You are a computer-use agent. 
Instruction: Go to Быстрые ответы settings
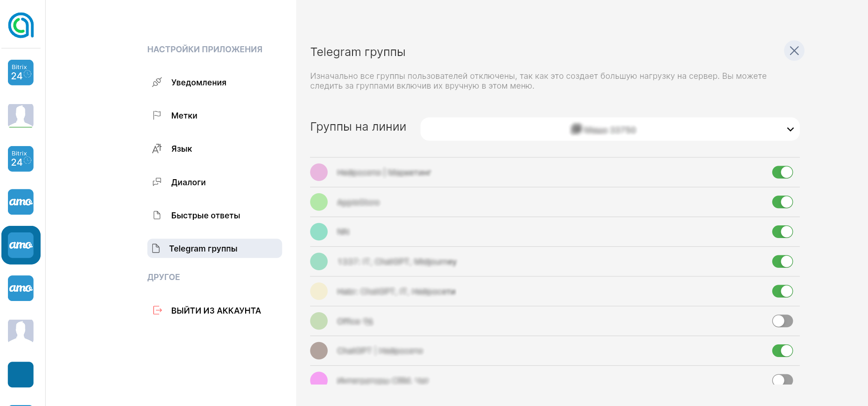[205, 216]
